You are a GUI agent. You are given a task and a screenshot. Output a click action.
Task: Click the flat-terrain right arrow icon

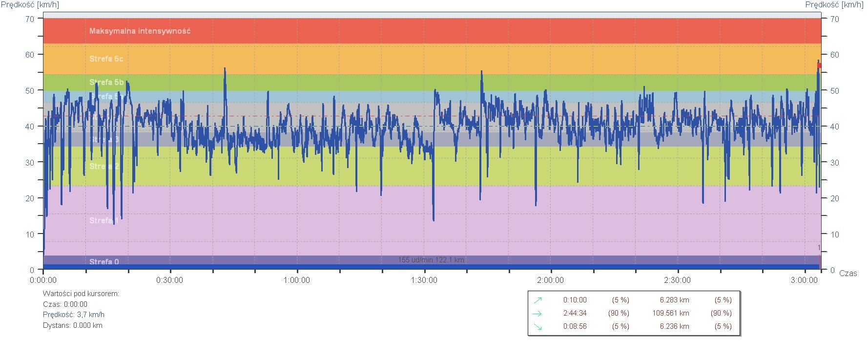[x=537, y=314]
